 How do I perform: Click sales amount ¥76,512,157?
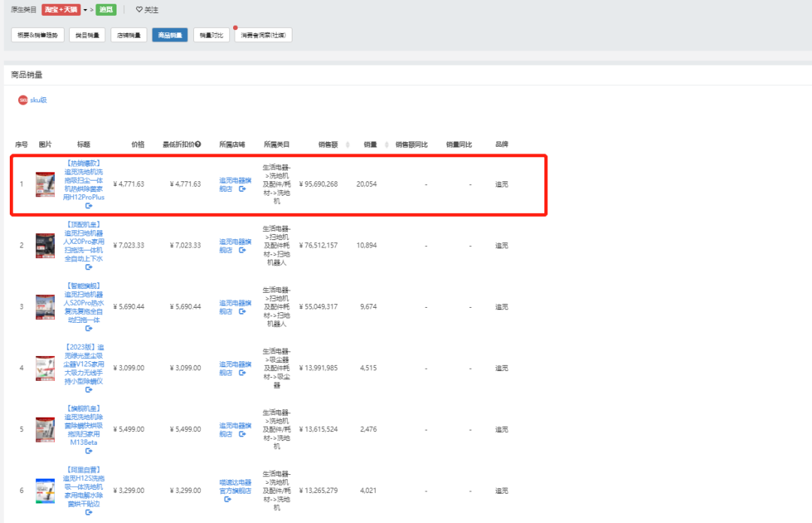318,245
